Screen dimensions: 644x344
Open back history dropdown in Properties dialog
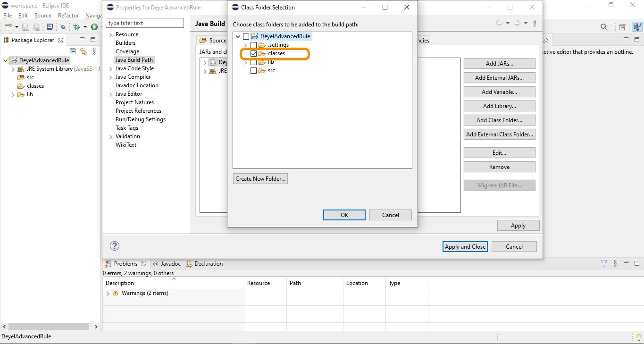(x=508, y=23)
